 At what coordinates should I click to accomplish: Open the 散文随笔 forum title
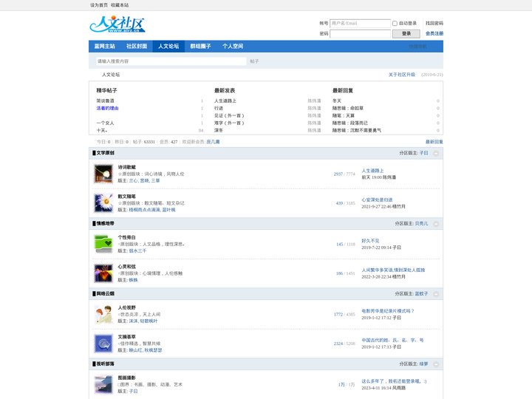tap(127, 196)
